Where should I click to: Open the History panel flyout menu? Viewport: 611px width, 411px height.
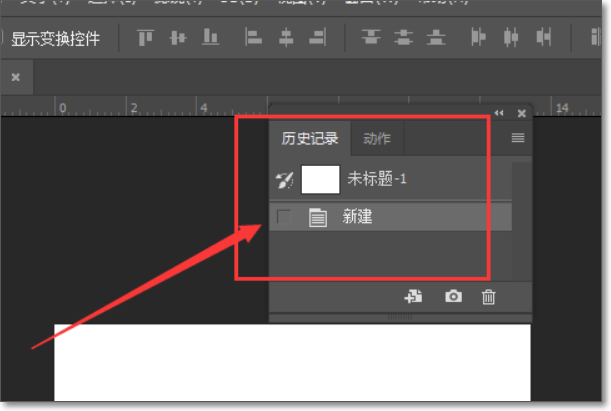coord(518,138)
